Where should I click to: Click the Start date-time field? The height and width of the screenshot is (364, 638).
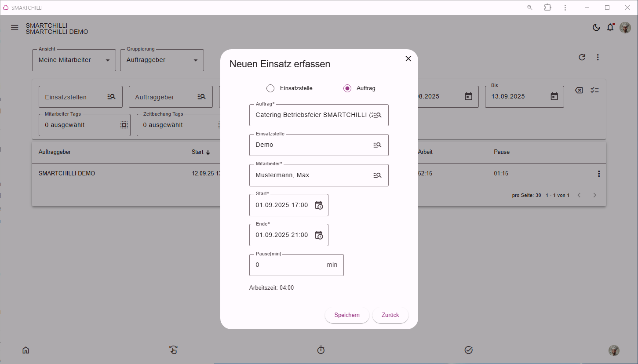pyautogui.click(x=288, y=205)
